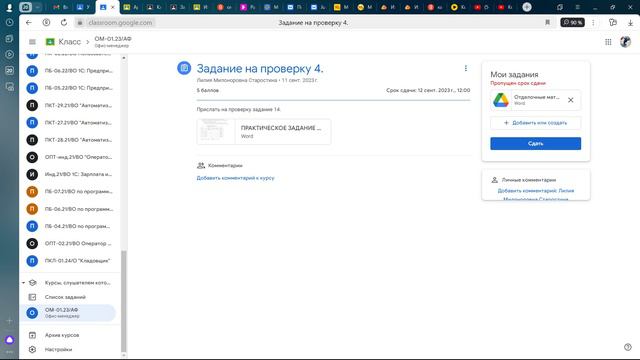
Task: Click the Мои задания heading
Action: pyautogui.click(x=514, y=74)
